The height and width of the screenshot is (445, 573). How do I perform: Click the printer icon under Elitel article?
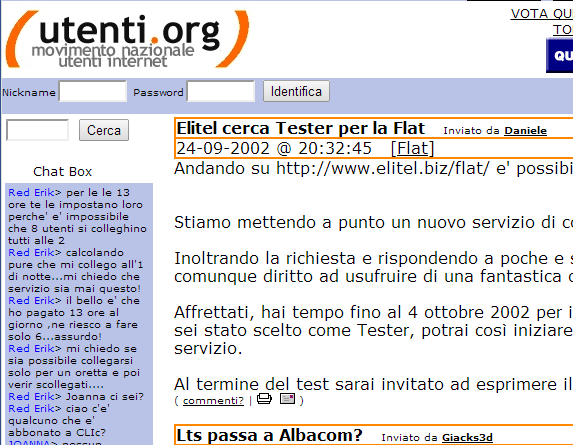264,399
